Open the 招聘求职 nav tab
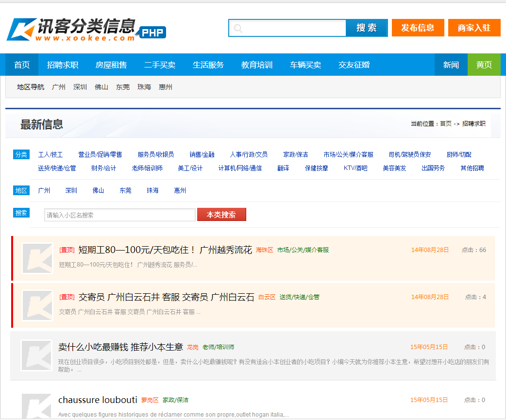The image size is (506, 420). [x=63, y=65]
